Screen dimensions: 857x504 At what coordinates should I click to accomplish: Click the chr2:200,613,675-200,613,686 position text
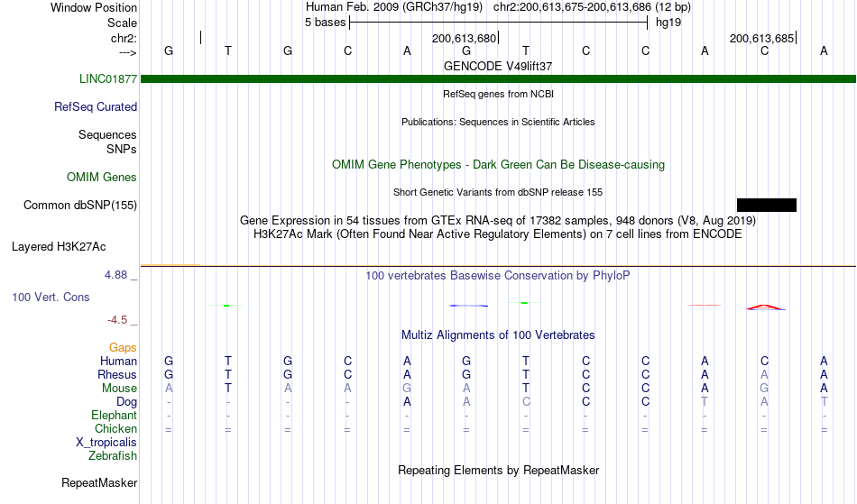572,7
